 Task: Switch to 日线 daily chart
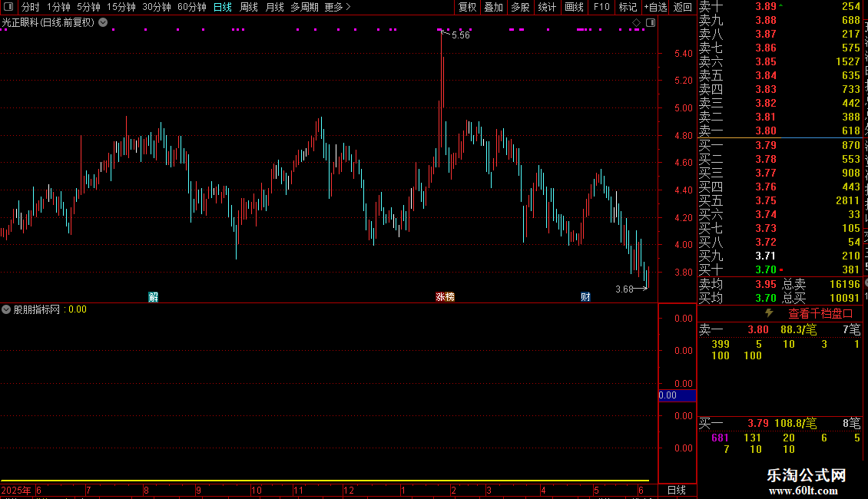[223, 7]
